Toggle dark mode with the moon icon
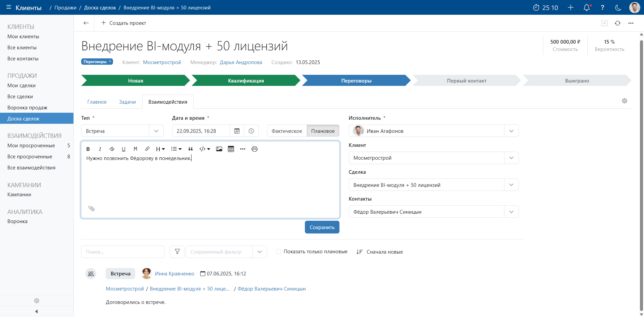The width and height of the screenshot is (644, 317). click(618, 8)
